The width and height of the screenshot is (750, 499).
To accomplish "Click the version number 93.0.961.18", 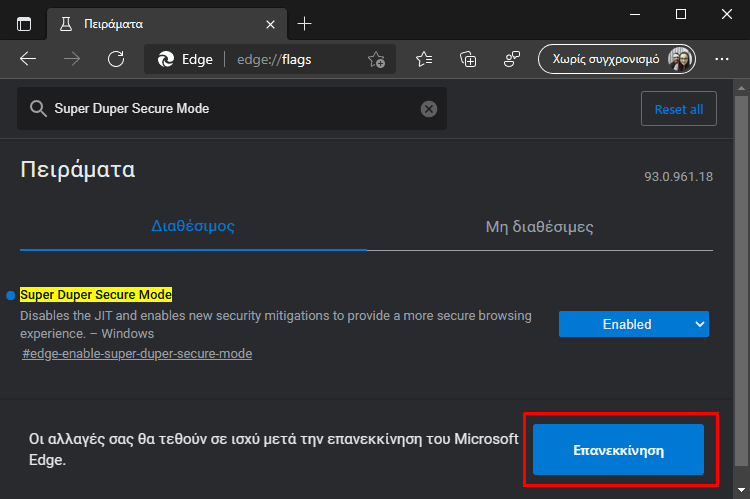I will [x=678, y=177].
